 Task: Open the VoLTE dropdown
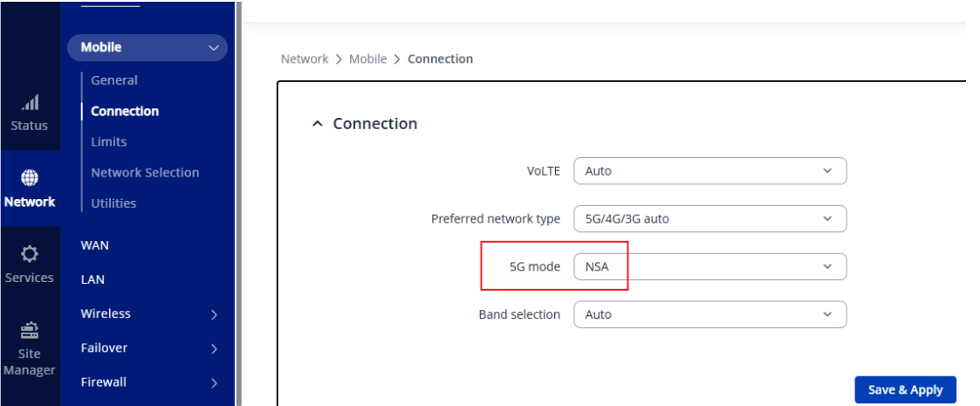(x=709, y=171)
